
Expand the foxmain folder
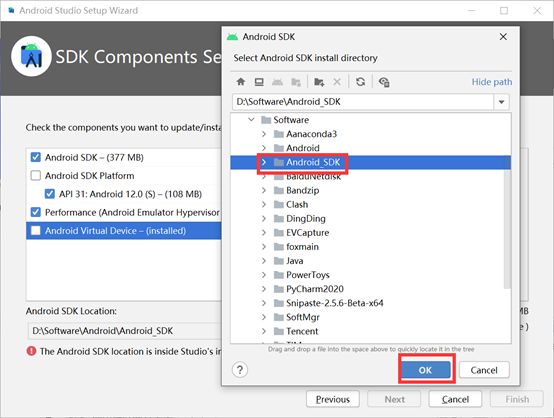coord(264,247)
